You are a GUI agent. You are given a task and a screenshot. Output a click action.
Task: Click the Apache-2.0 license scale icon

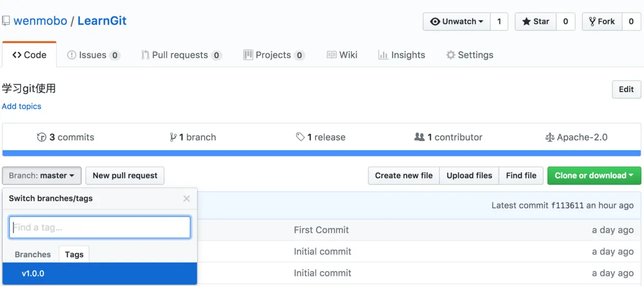click(x=550, y=137)
